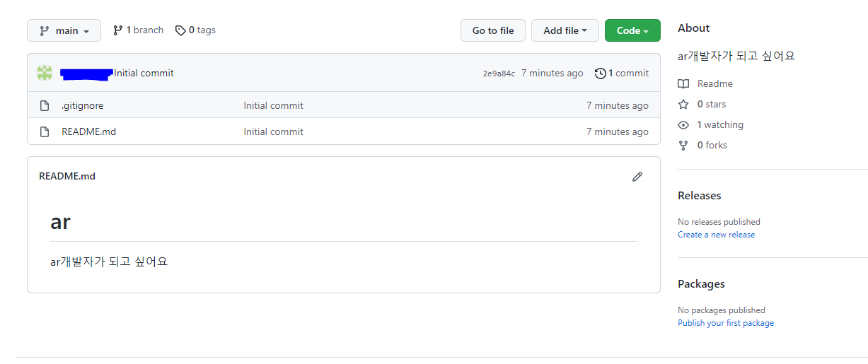Click Publish your first package
868x364 pixels.
pyautogui.click(x=726, y=323)
